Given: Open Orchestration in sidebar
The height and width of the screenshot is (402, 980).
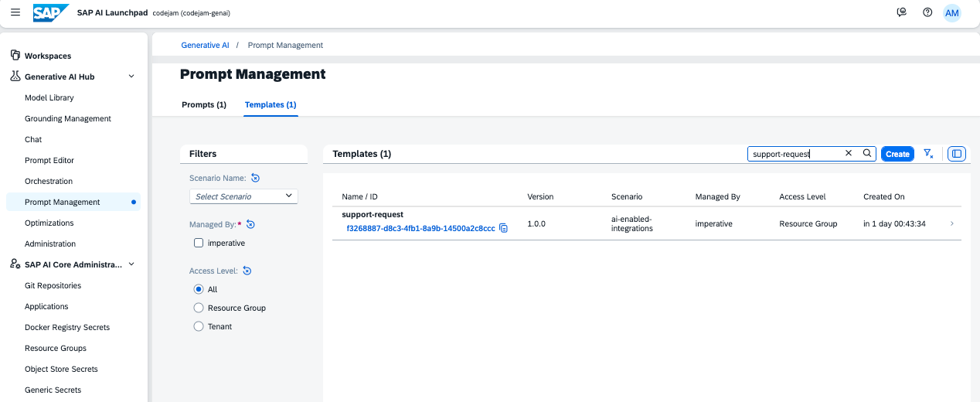Looking at the screenshot, I should (49, 181).
